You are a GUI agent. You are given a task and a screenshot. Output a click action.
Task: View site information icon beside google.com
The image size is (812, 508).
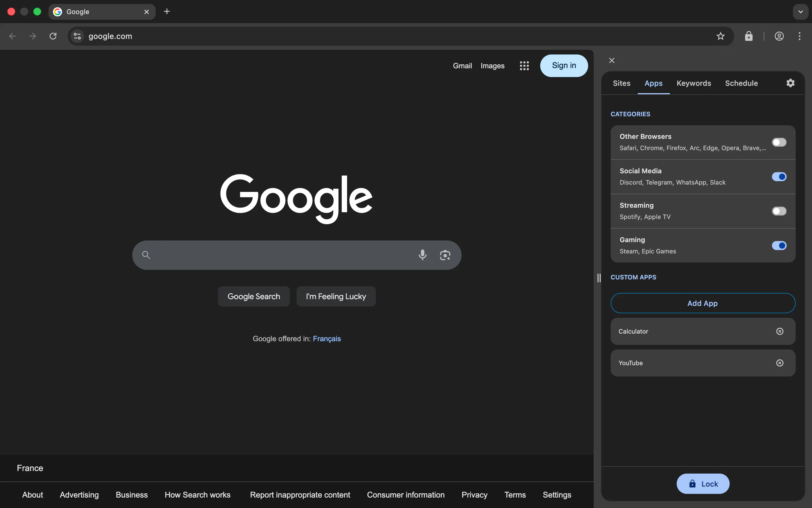point(77,36)
